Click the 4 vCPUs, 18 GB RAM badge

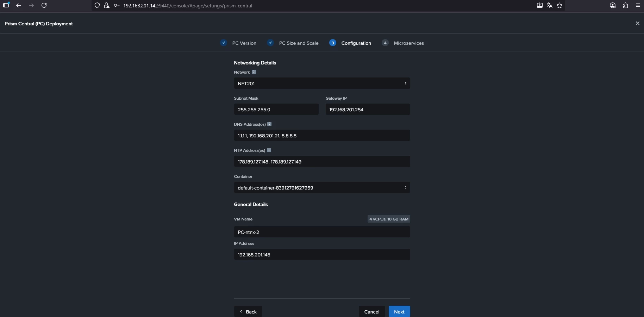pos(389,219)
